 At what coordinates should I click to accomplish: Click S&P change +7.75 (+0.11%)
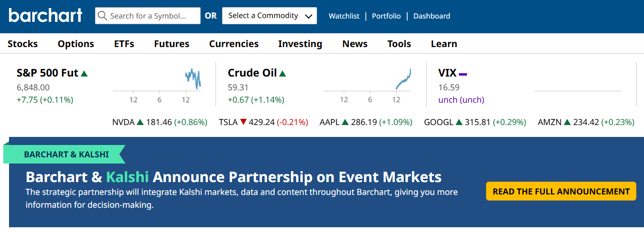coord(45,100)
